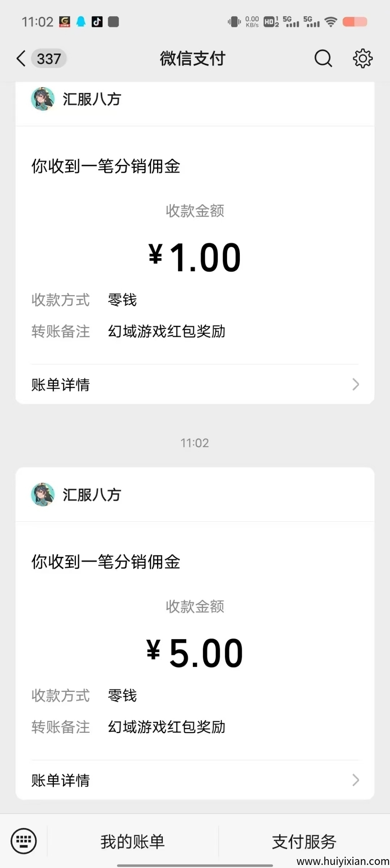Tap the 337 unread message badge

pos(49,59)
